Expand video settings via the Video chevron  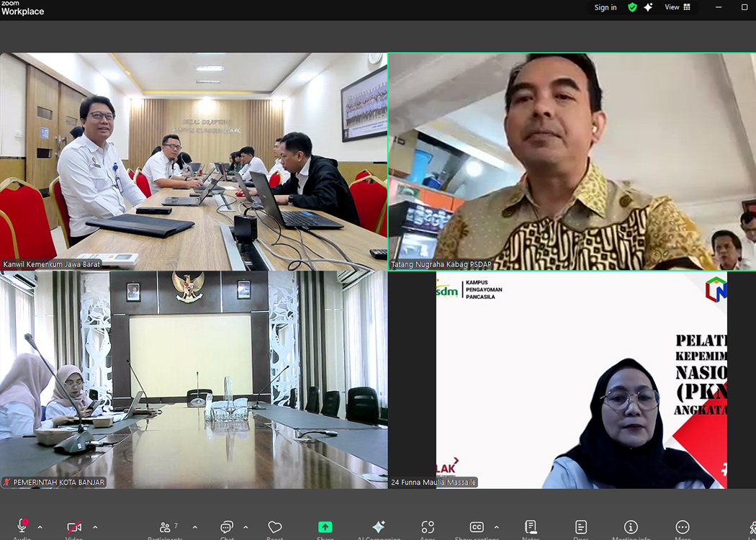click(94, 528)
